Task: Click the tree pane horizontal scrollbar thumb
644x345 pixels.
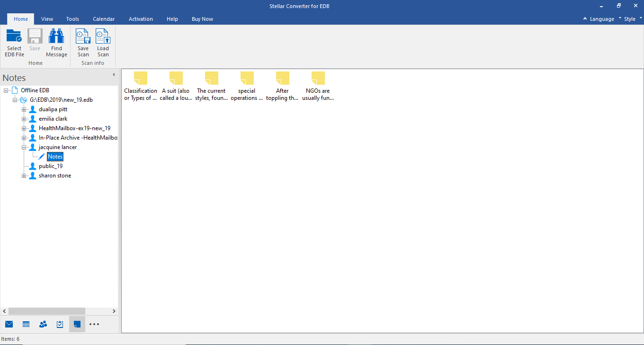Action: coord(46,311)
